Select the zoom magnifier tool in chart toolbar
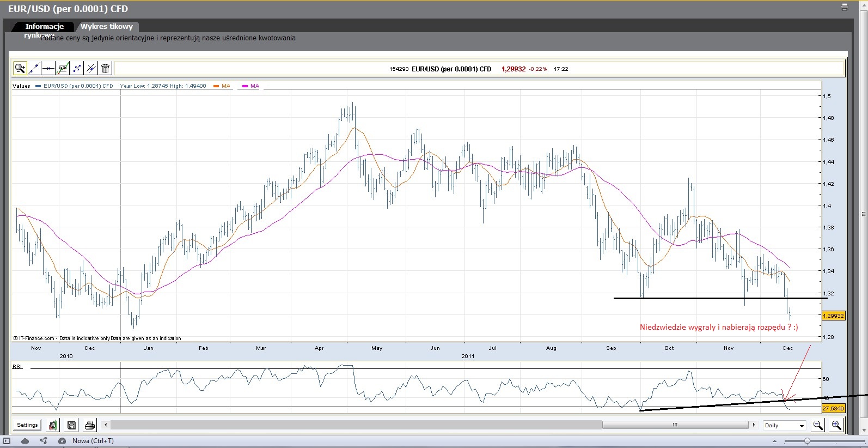 (x=20, y=68)
